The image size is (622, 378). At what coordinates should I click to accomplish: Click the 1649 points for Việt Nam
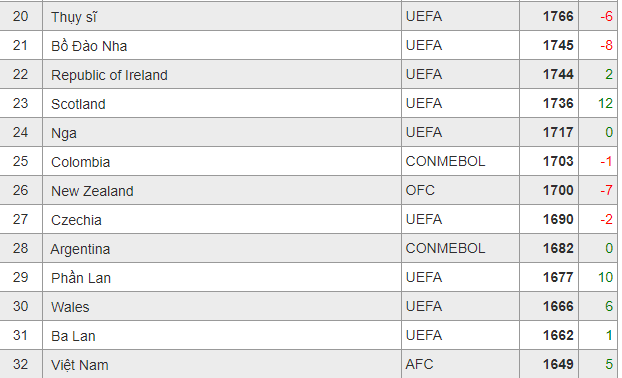[x=558, y=364]
